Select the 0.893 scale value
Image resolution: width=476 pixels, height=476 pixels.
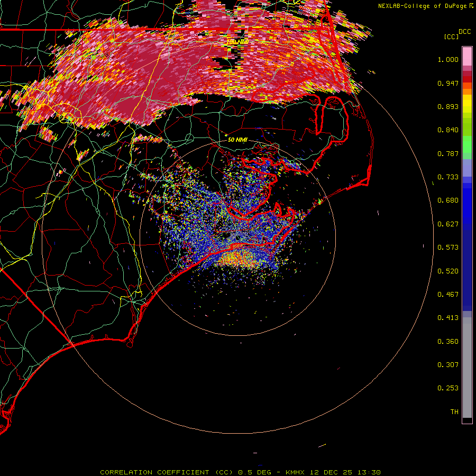tap(448, 106)
